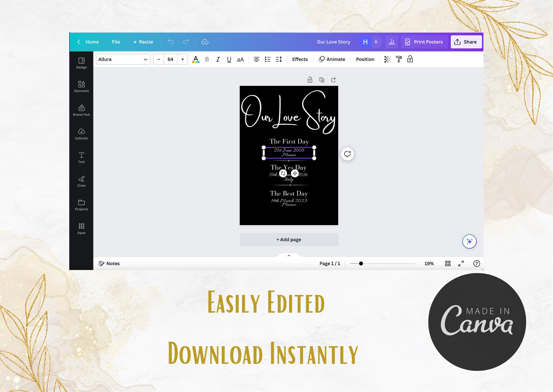Open the Position options
This screenshot has height=392, width=553.
pyautogui.click(x=365, y=59)
